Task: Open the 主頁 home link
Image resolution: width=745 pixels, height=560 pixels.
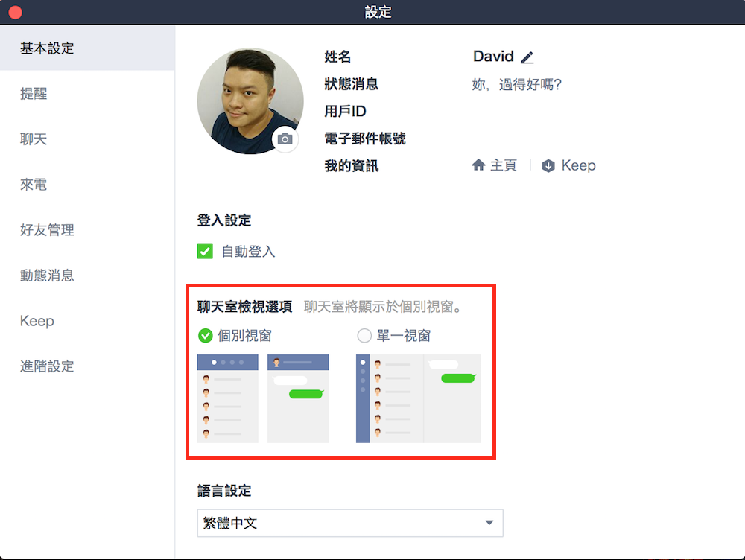Action: pos(494,165)
